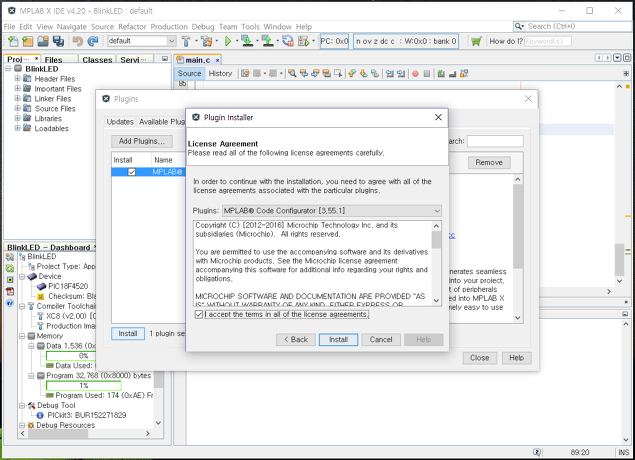635x460 pixels.
Task: Click the Redo arrow in the main toolbar
Action: (93, 41)
